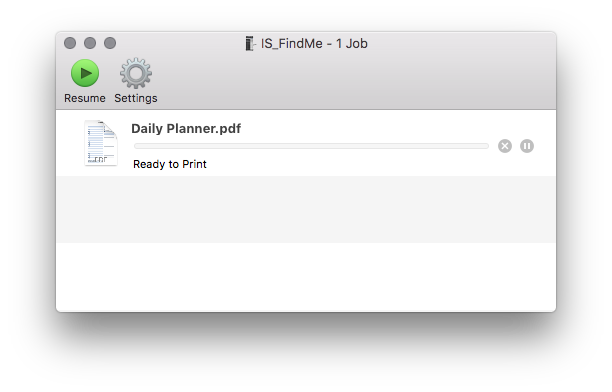Click empty white area at list bottom
612x392 pixels.
pyautogui.click(x=306, y=277)
